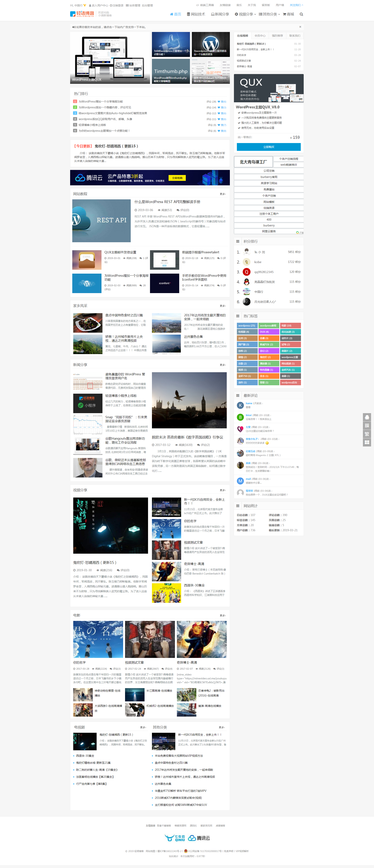This screenshot has width=374, height=868.
Task: Click the 轻语博客 site logo
Action: point(83,14)
